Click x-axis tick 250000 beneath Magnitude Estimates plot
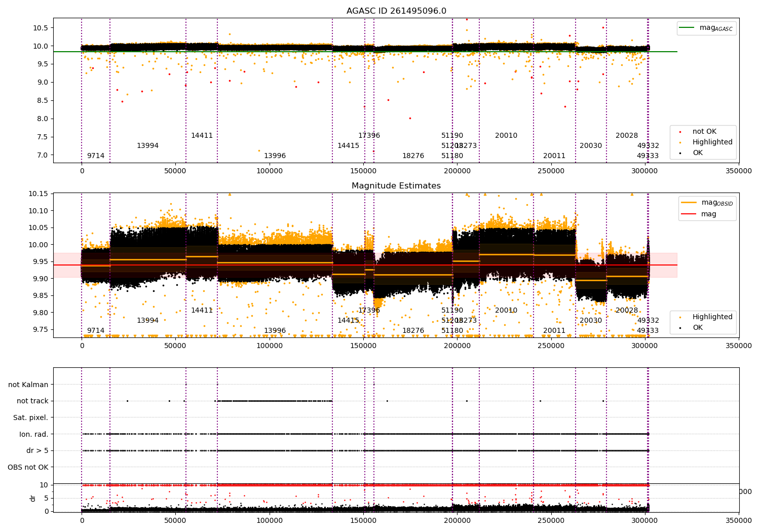 [x=551, y=346]
